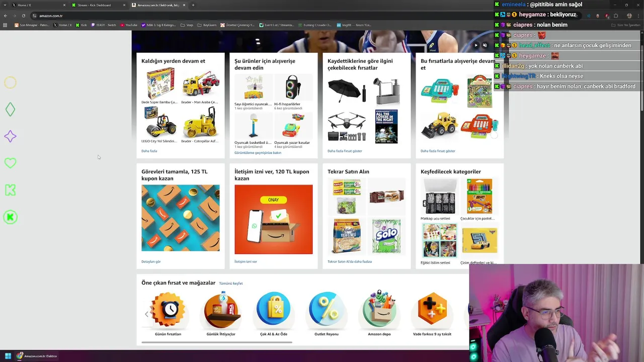The height and width of the screenshot is (362, 644).
Task: Show more deals under Kaydettiklerine göre
Action: (x=345, y=151)
